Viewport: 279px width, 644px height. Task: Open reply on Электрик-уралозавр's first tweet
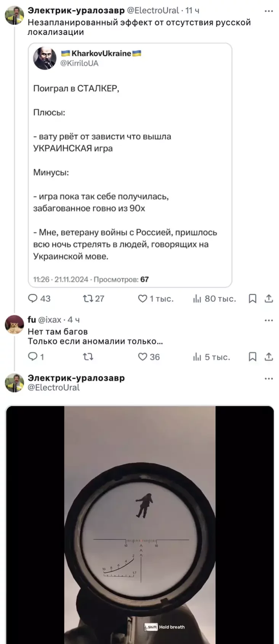click(39, 298)
